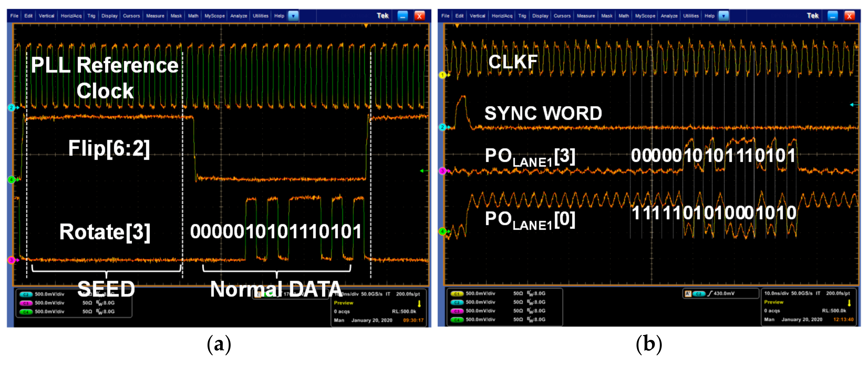Screen dimensions: 868x365
Task: Click rising-edge trigger slope icon in right scope
Action: [x=710, y=294]
